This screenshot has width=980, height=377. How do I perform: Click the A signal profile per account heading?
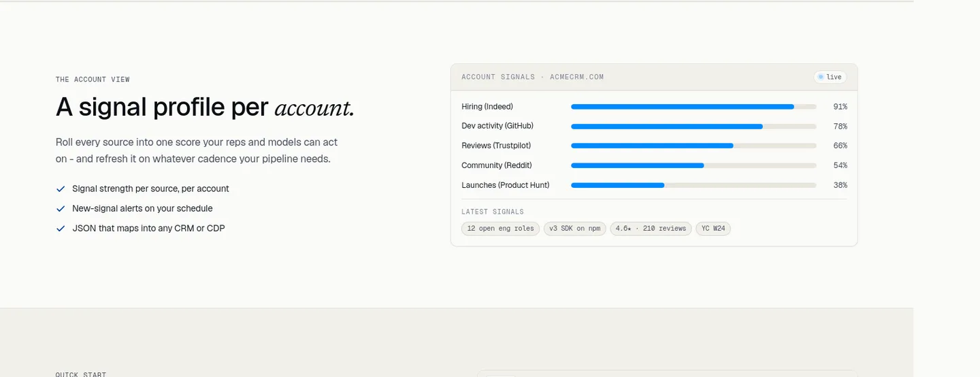click(x=205, y=108)
